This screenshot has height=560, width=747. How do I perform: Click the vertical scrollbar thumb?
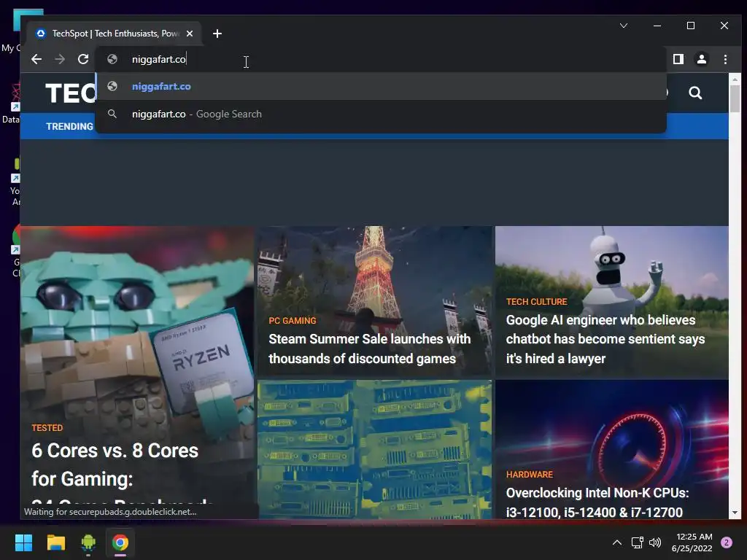coord(735,99)
